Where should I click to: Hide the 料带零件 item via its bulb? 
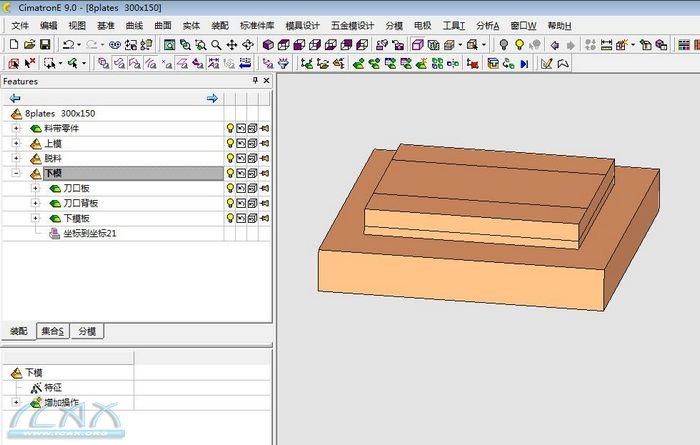point(230,129)
